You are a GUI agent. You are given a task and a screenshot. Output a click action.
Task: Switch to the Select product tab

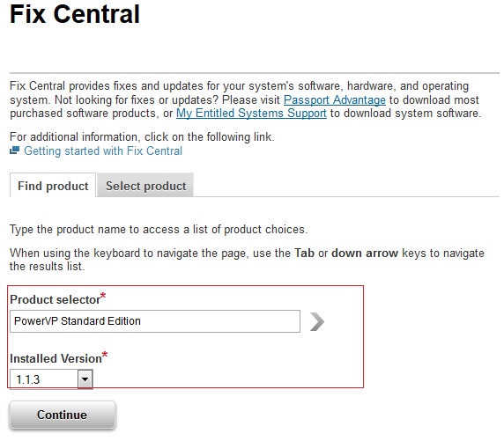point(145,186)
